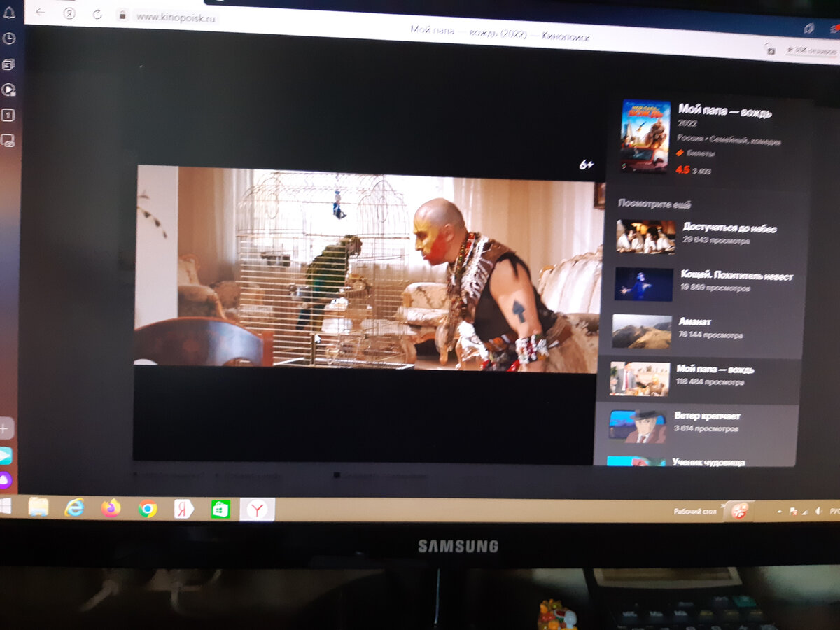Play the 'Аманат' trailer
This screenshot has height=630, width=840.
tap(695, 322)
